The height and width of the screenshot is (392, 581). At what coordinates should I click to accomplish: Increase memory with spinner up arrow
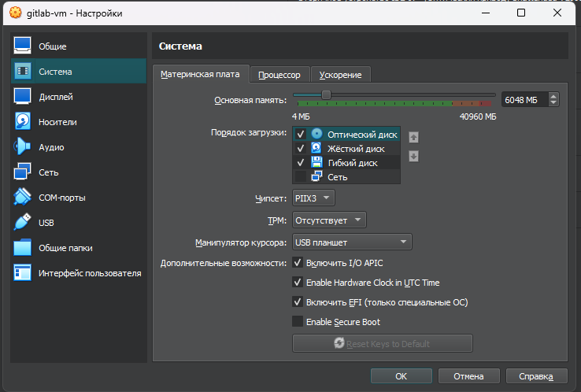click(553, 96)
